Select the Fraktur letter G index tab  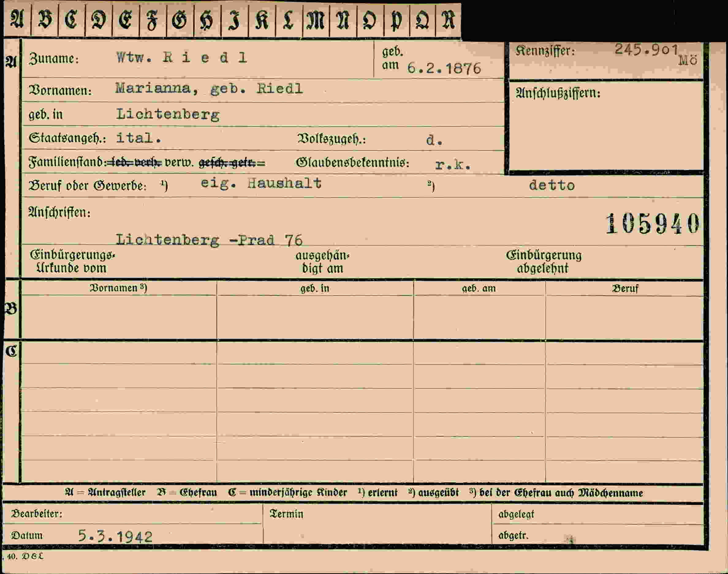pyautogui.click(x=180, y=20)
